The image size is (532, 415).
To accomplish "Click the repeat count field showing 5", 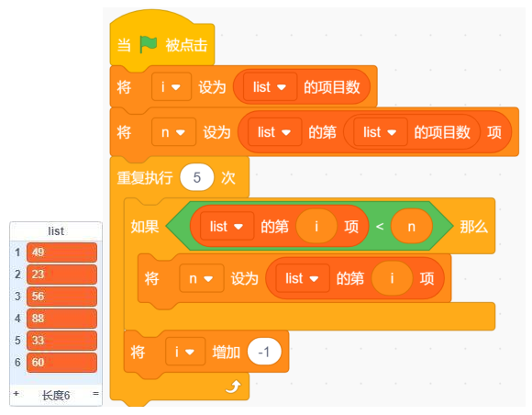I will click(197, 177).
